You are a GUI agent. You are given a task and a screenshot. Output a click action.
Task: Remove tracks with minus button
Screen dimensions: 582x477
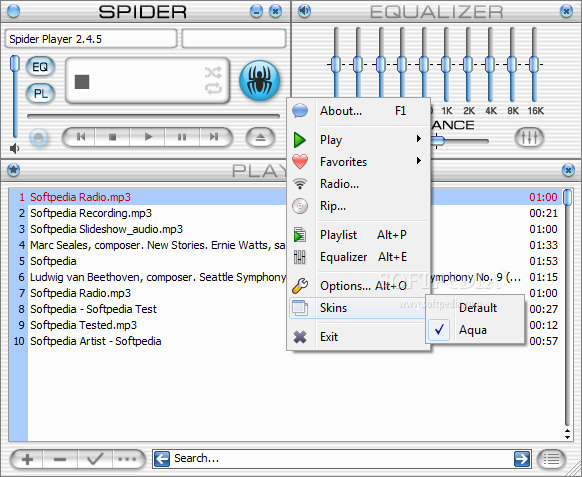pos(60,460)
